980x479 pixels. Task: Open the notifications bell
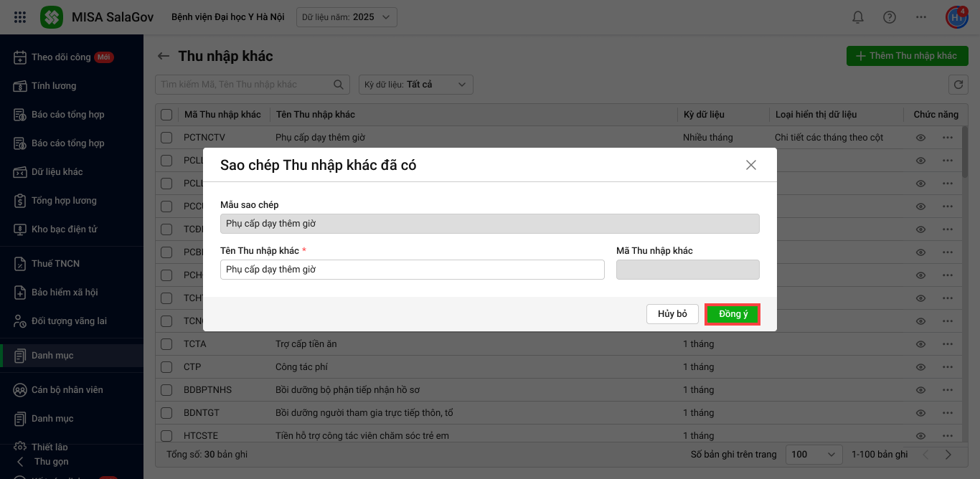click(x=857, y=17)
